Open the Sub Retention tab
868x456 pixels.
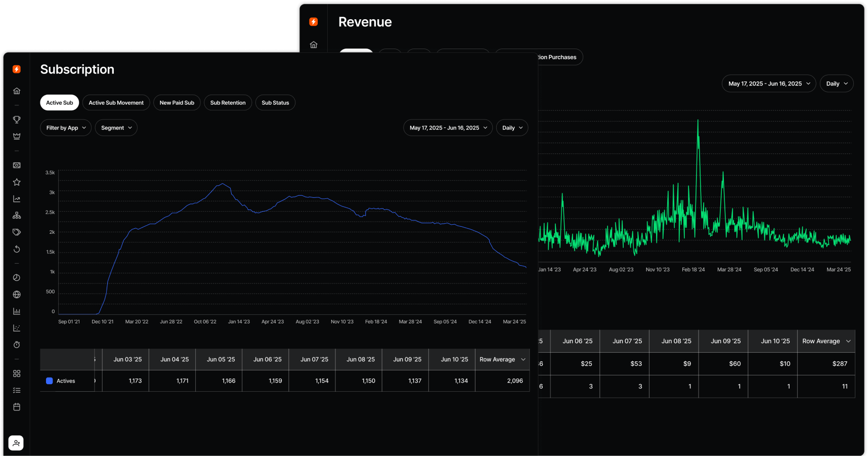pos(228,102)
